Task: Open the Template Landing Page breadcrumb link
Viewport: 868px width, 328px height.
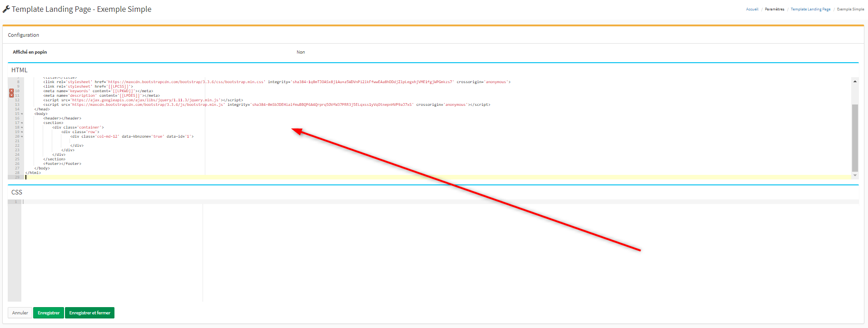Action: (x=810, y=9)
